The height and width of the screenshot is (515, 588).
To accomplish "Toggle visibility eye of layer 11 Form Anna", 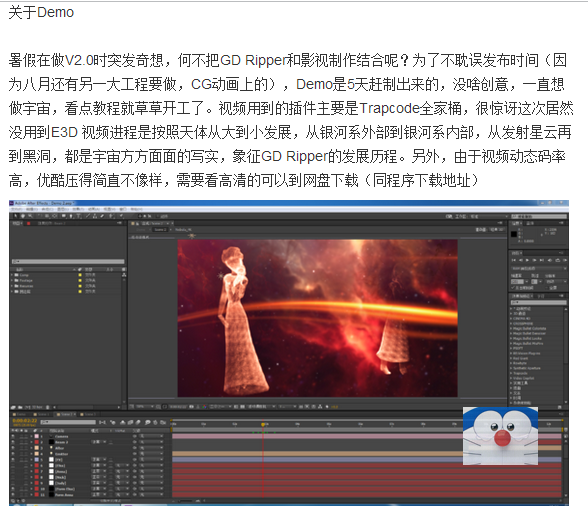I will click(13, 495).
